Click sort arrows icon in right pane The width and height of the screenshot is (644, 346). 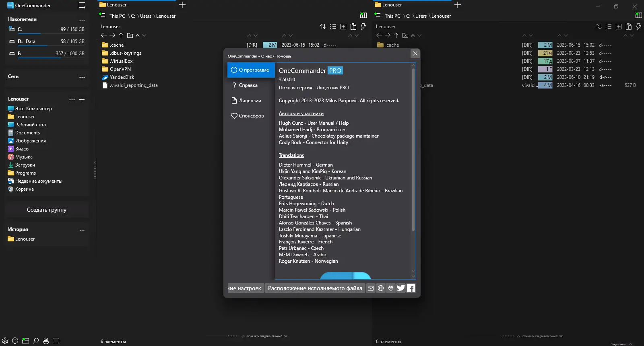pos(599,27)
